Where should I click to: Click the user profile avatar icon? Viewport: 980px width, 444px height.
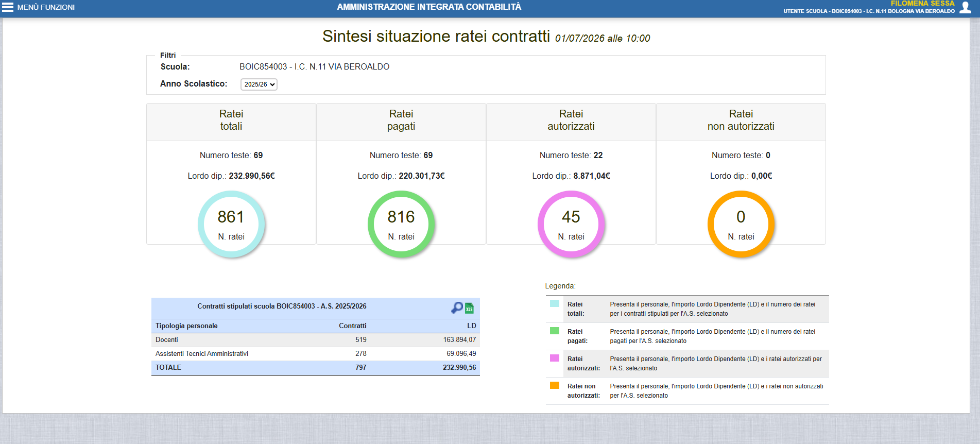(965, 7)
